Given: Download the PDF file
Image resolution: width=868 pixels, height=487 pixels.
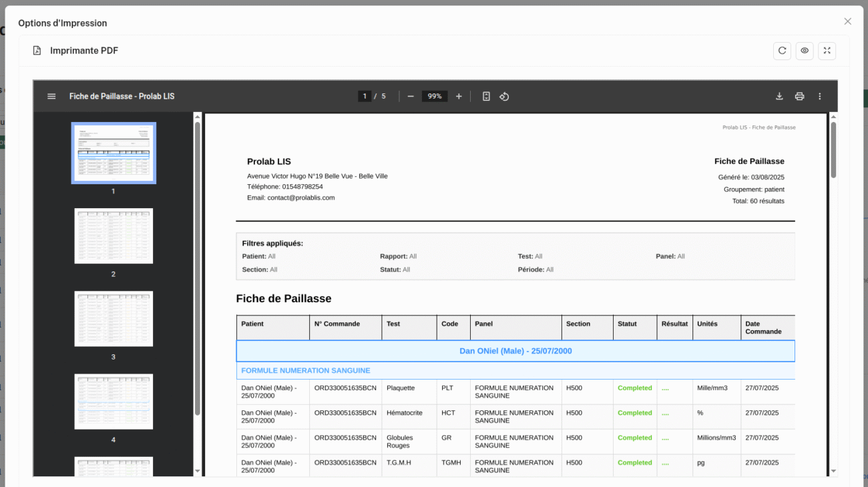Looking at the screenshot, I should (779, 96).
